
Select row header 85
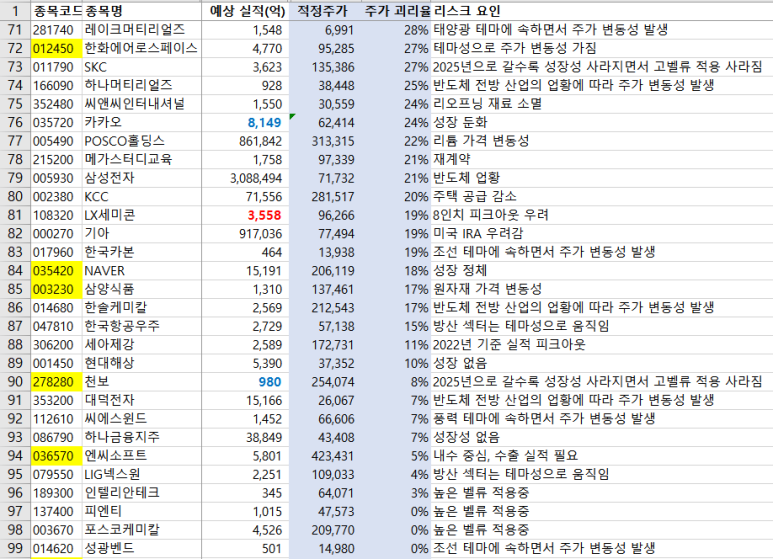pos(15,289)
